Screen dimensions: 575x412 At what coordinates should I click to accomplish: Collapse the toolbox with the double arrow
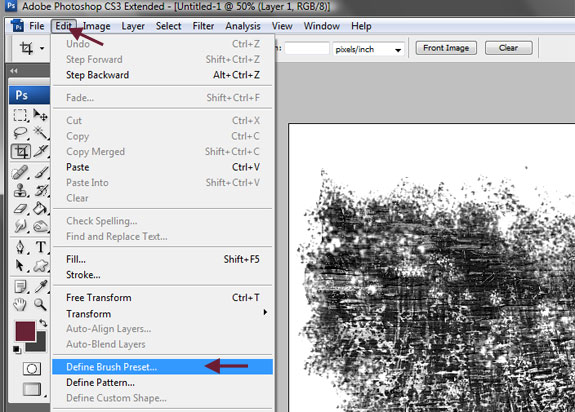pos(14,71)
